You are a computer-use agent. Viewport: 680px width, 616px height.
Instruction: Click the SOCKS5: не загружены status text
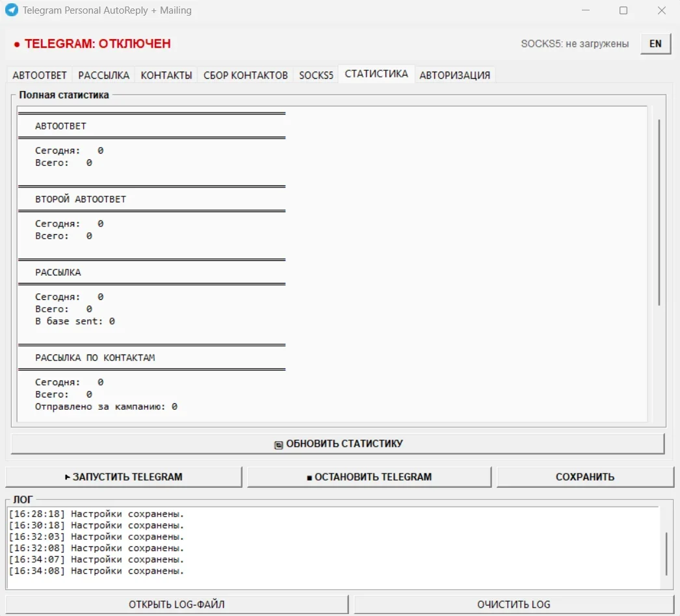click(575, 44)
